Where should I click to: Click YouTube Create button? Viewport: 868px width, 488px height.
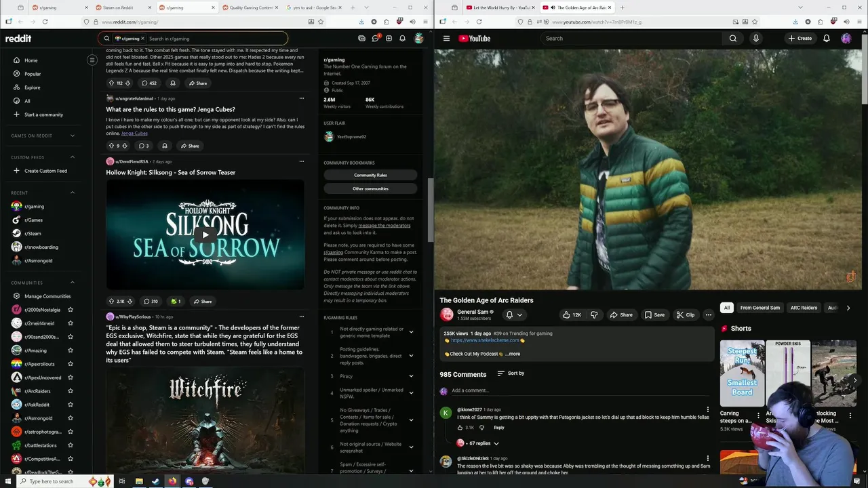point(800,39)
